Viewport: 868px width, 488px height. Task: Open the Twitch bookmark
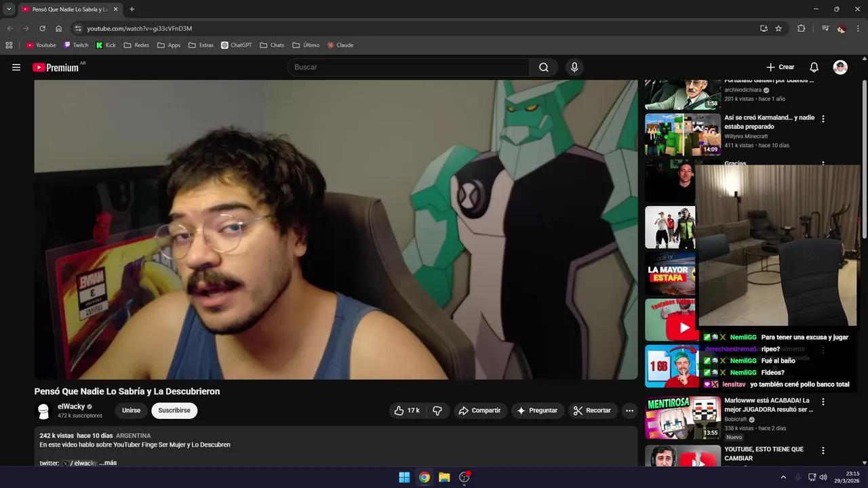pyautogui.click(x=76, y=45)
